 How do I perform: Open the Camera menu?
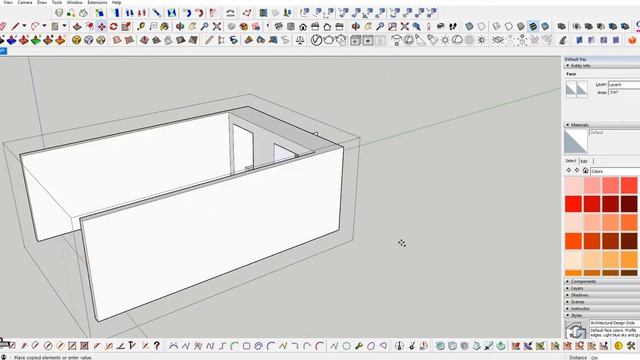[x=25, y=2]
